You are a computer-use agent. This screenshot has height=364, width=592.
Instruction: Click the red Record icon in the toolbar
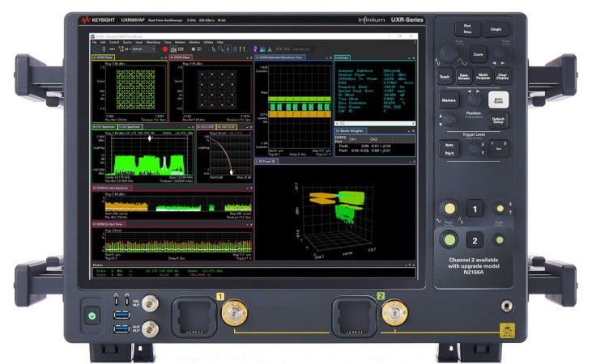pos(165,49)
